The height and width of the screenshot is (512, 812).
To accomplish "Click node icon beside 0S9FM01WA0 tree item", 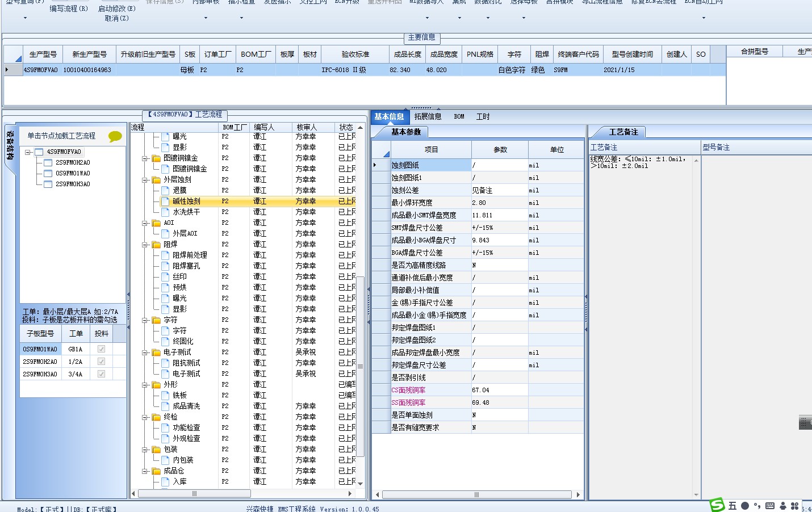I will 48,174.
